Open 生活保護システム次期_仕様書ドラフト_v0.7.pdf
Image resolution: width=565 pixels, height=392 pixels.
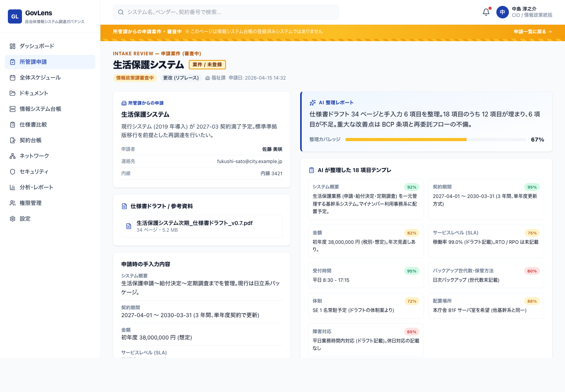194,223
